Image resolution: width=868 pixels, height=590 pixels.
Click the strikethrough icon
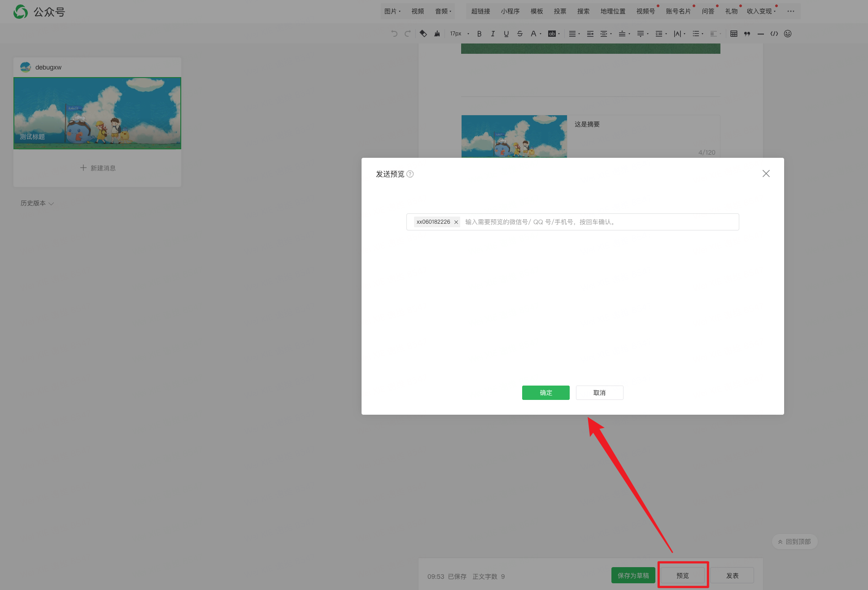click(519, 34)
